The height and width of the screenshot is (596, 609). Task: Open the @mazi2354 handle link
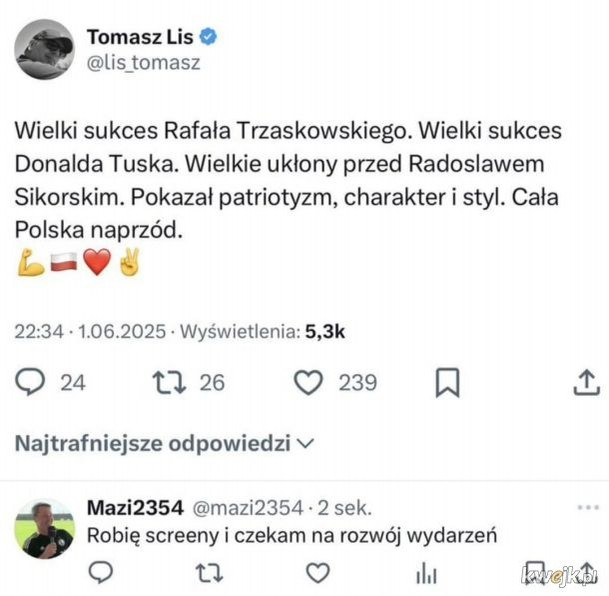pyautogui.click(x=248, y=508)
